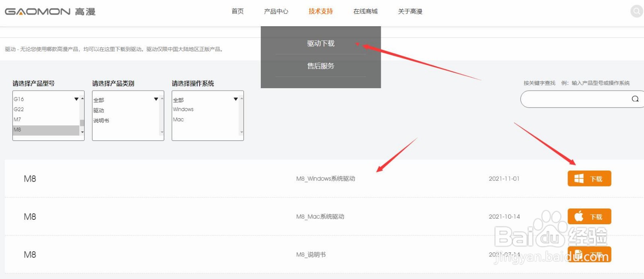The height and width of the screenshot is (279, 644).
Task: Click M8_Windows系统驱动 file name
Action: click(326, 179)
